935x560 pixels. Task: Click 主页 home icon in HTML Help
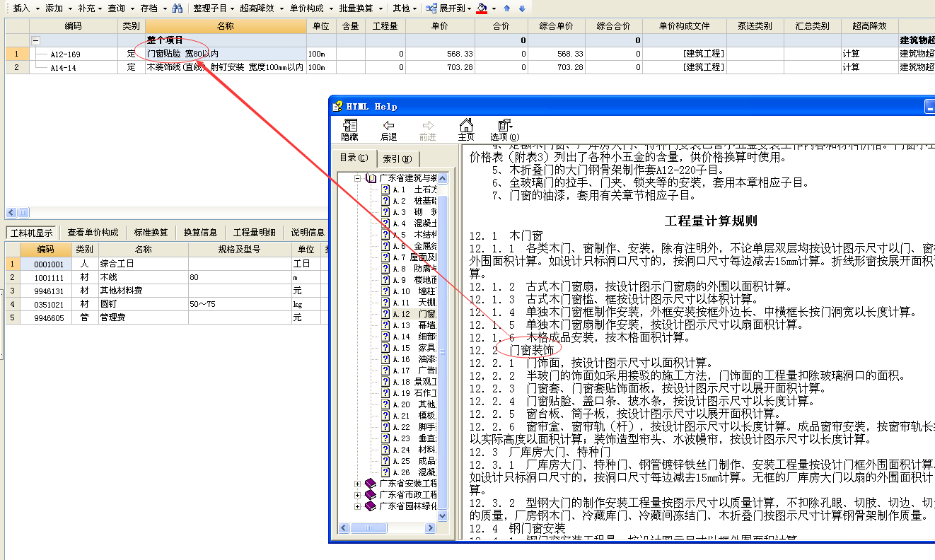(466, 126)
